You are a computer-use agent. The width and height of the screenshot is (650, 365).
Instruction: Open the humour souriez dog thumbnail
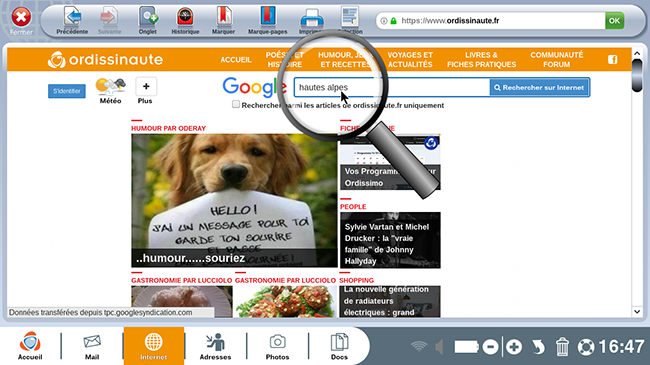tap(234, 200)
